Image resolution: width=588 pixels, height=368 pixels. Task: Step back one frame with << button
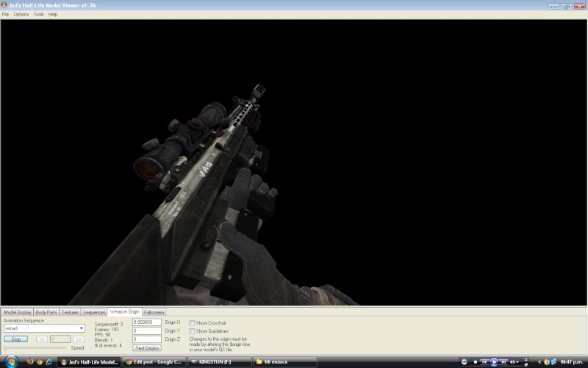click(42, 339)
